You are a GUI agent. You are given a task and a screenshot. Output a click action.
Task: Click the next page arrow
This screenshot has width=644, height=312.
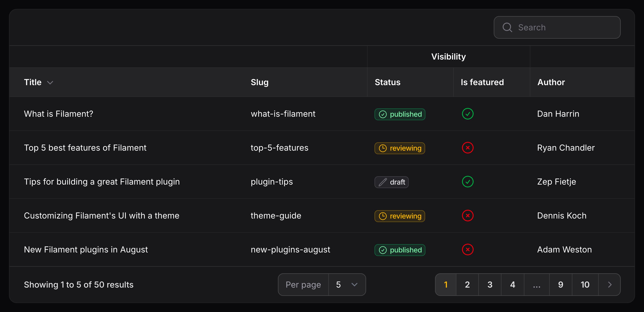(609, 285)
